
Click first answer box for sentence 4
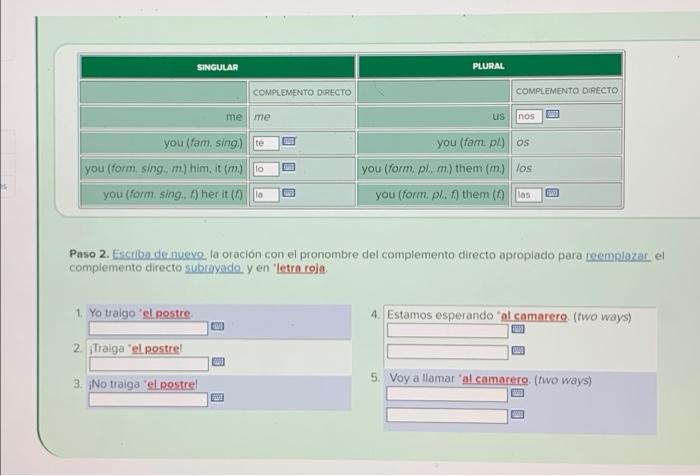tap(447, 330)
